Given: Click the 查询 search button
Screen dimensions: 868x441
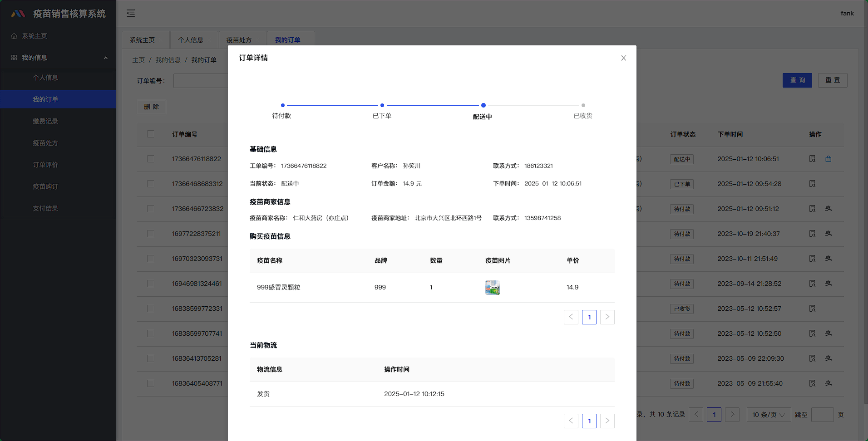Looking at the screenshot, I should click(x=797, y=80).
